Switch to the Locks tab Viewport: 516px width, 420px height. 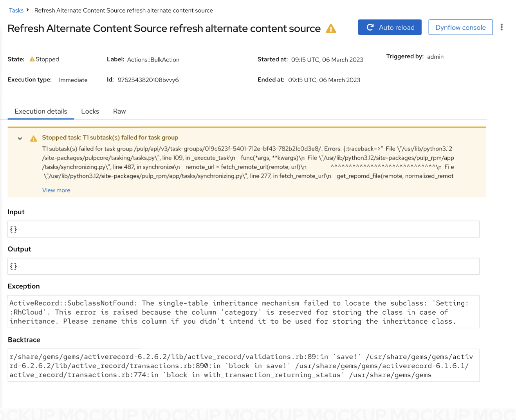[x=90, y=111]
